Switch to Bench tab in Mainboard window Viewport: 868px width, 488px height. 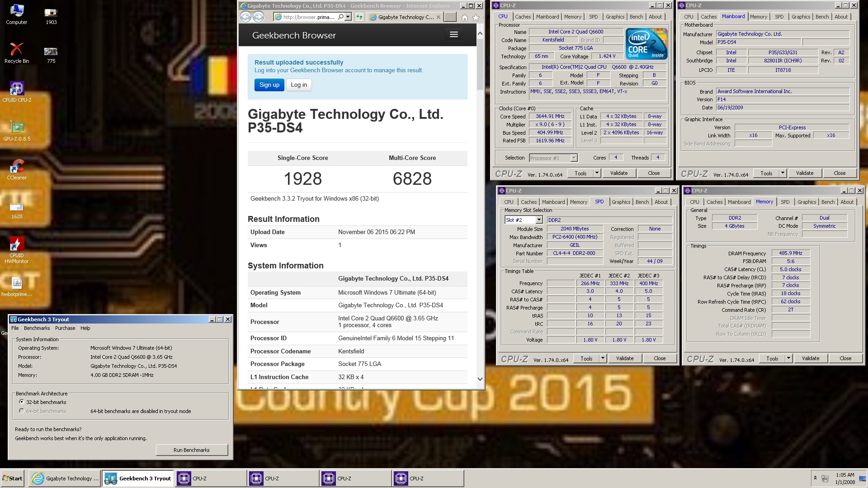pos(822,17)
